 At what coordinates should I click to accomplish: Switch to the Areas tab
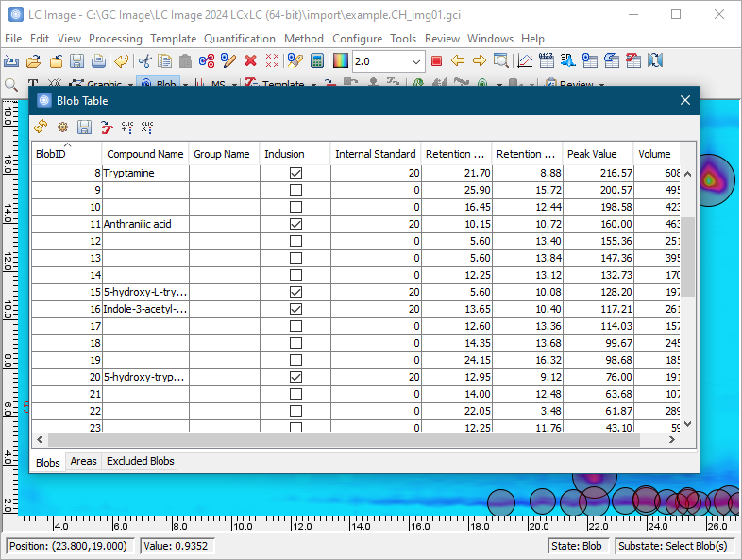[x=83, y=462]
